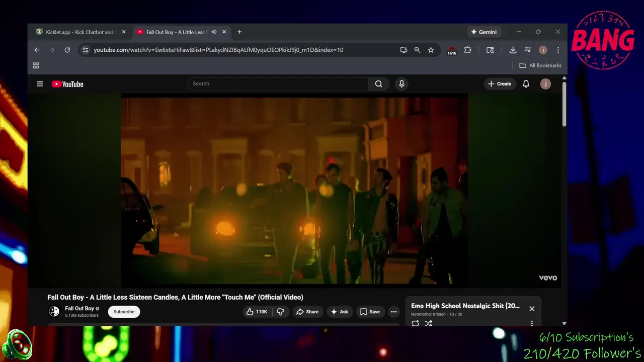Open the apps grid in bookmarks bar

(x=36, y=65)
